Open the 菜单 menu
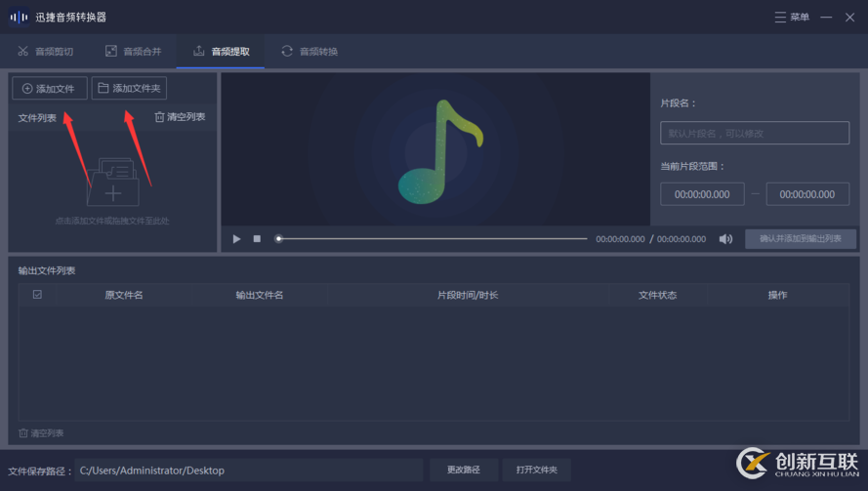Viewport: 868px width, 491px height. coord(792,18)
